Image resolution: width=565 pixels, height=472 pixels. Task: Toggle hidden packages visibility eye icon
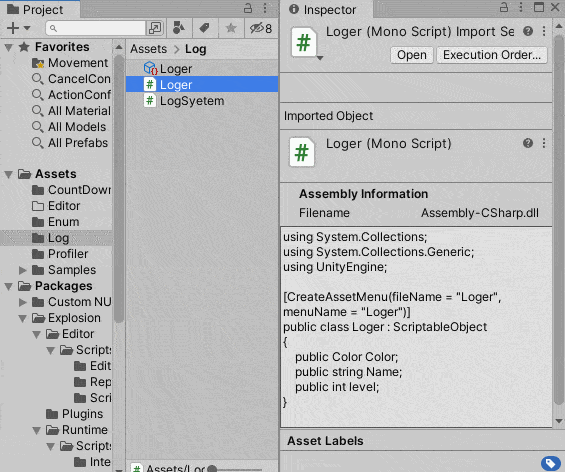[x=261, y=28]
